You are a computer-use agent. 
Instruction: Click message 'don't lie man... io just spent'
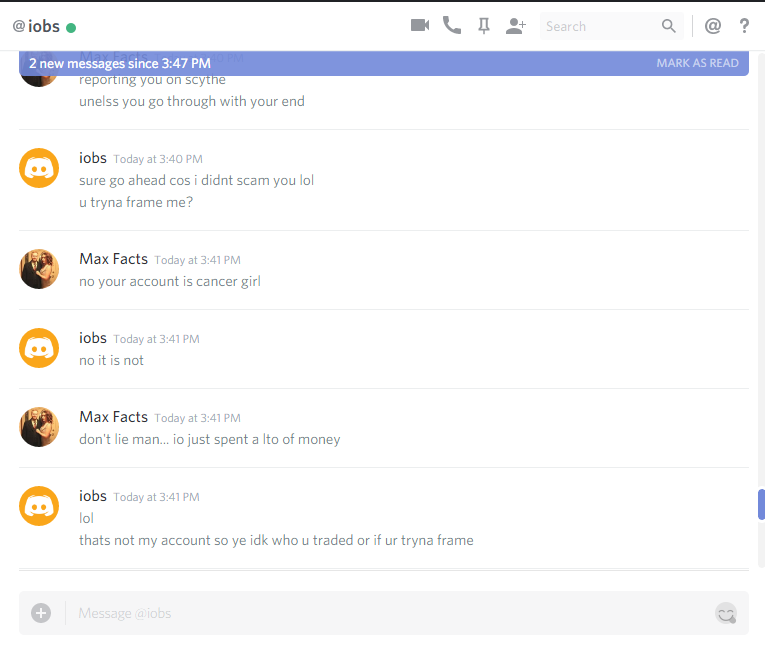tap(210, 440)
